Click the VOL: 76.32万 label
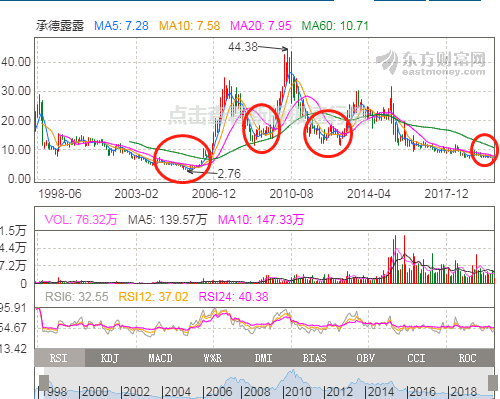 [x=81, y=220]
